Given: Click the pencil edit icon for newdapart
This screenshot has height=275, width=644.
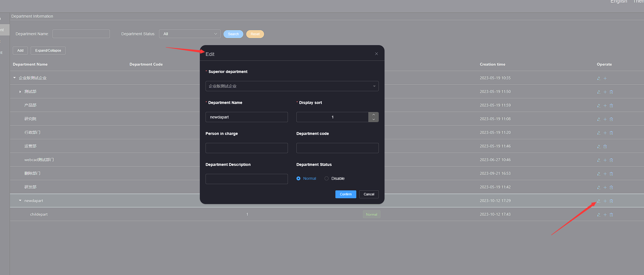Looking at the screenshot, I should coord(599,201).
